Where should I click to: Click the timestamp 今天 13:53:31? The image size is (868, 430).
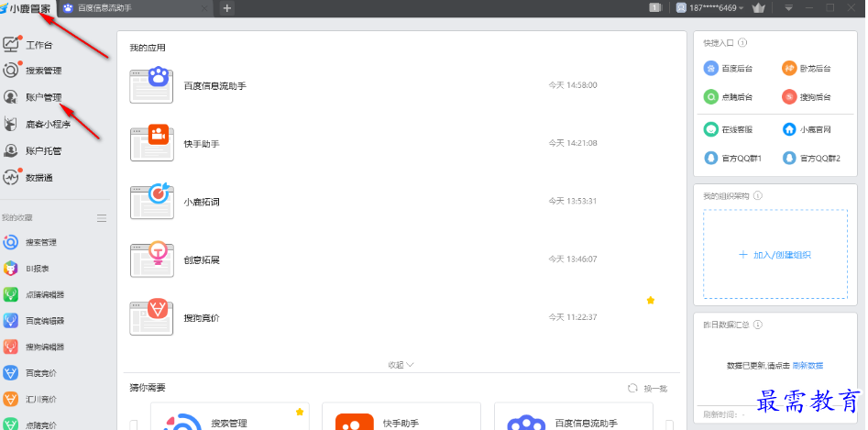(x=573, y=201)
